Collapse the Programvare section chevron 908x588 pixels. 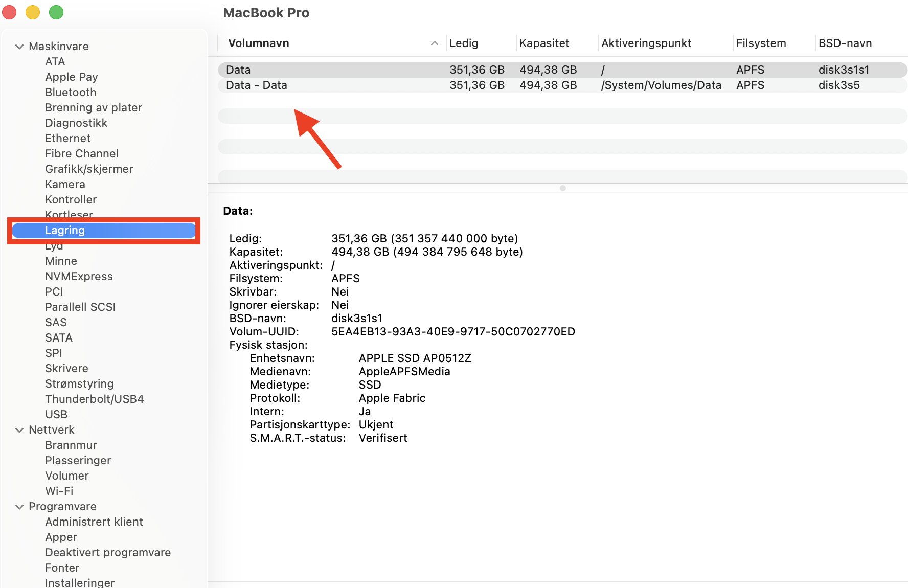(x=19, y=507)
